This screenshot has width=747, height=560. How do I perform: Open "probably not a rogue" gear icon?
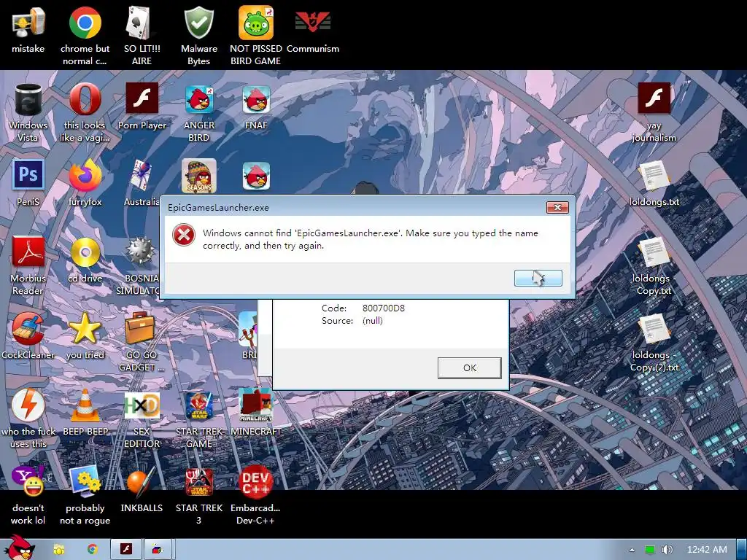(85, 481)
